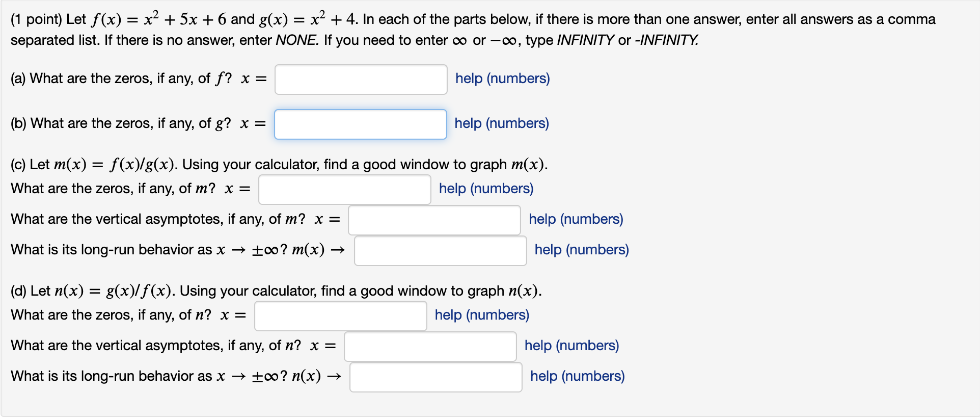Select the long-run behavior box for n
980x420 pixels.
(435, 377)
